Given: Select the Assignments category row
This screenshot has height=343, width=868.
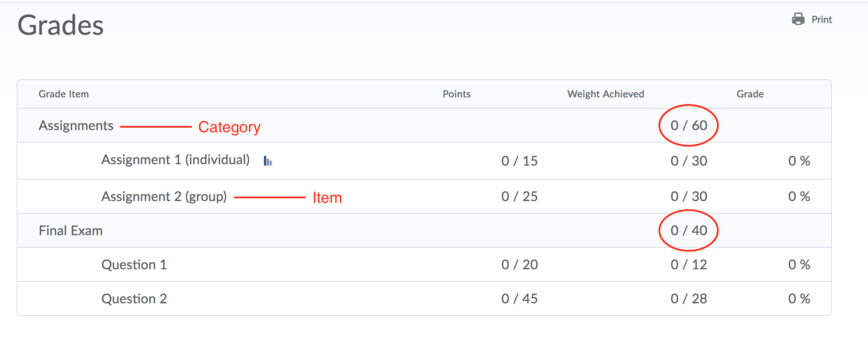Looking at the screenshot, I should [76, 126].
